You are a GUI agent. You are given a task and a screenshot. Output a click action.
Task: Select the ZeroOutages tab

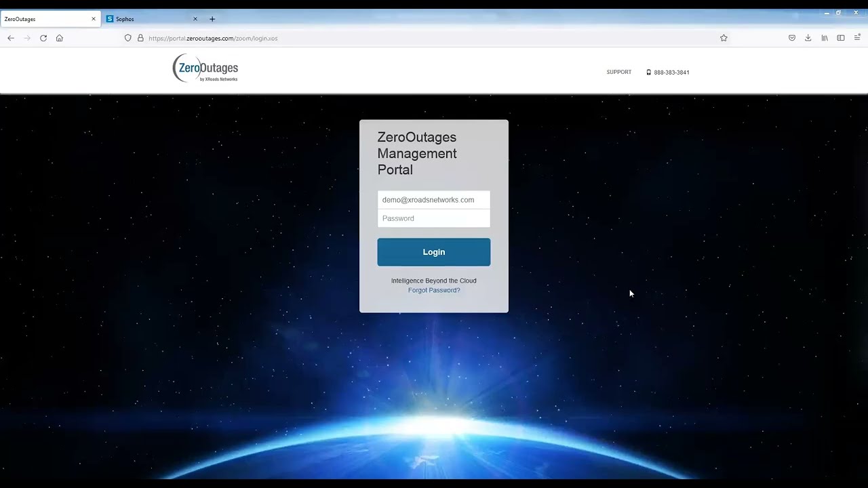tap(51, 19)
